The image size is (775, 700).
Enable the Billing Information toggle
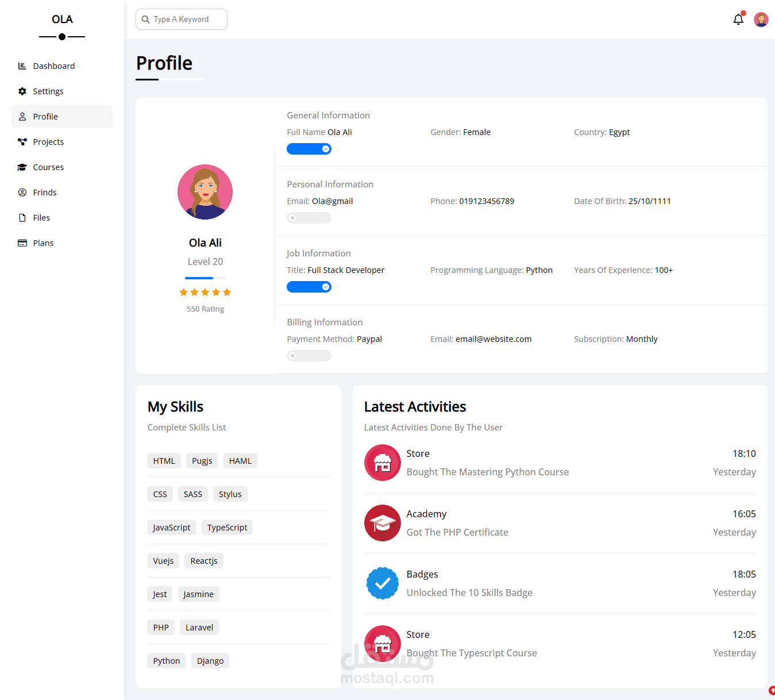(x=309, y=356)
